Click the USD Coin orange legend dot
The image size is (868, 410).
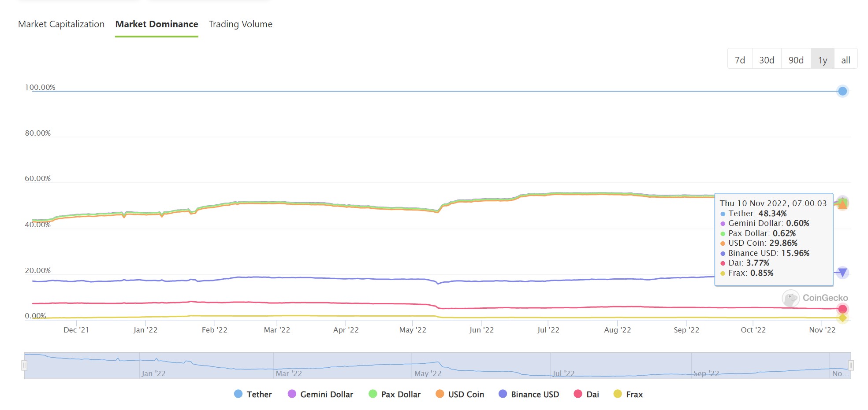pyautogui.click(x=440, y=394)
